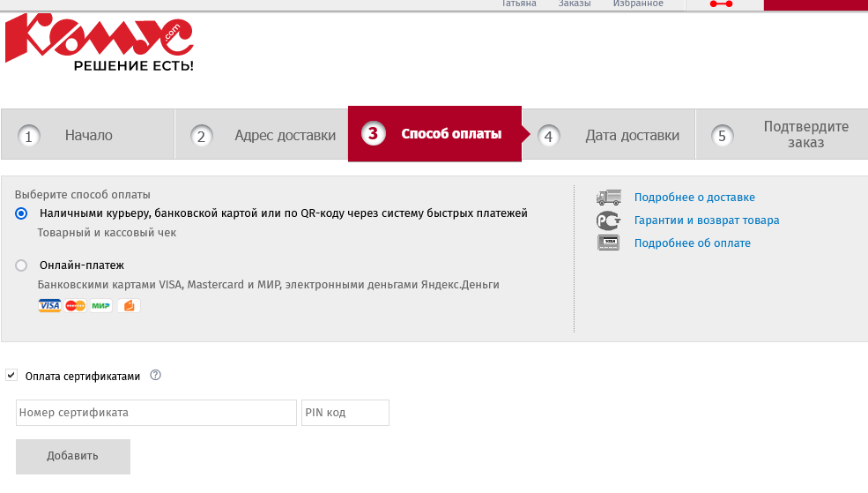Image resolution: width=868 pixels, height=493 pixels.
Task: Select cash to courier payment option
Action: click(x=21, y=213)
